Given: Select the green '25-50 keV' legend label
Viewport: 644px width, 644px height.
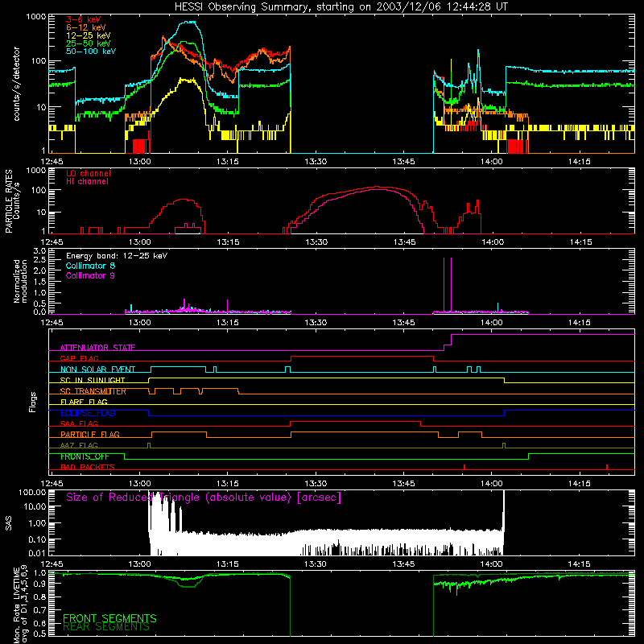Looking at the screenshot, I should coord(89,43).
